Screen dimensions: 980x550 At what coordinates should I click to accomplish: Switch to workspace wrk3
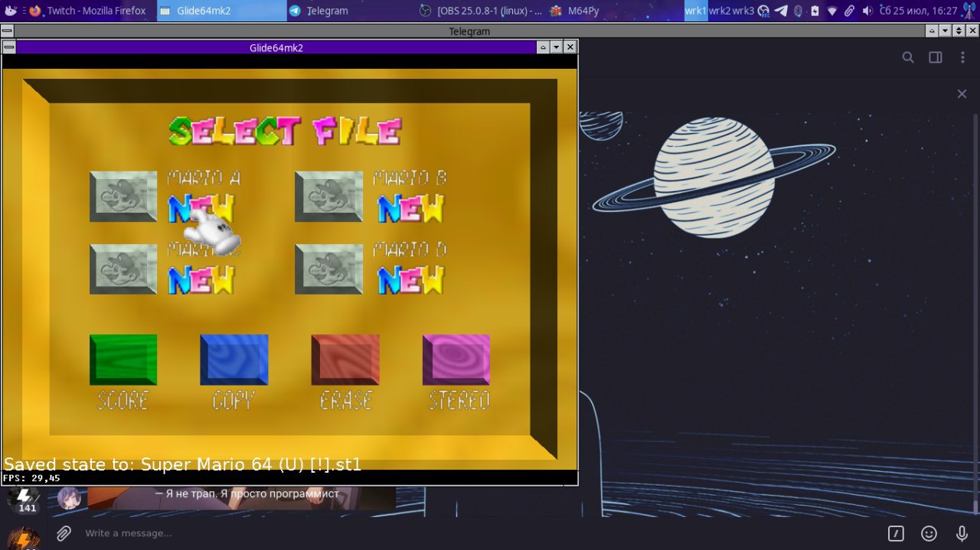click(743, 11)
